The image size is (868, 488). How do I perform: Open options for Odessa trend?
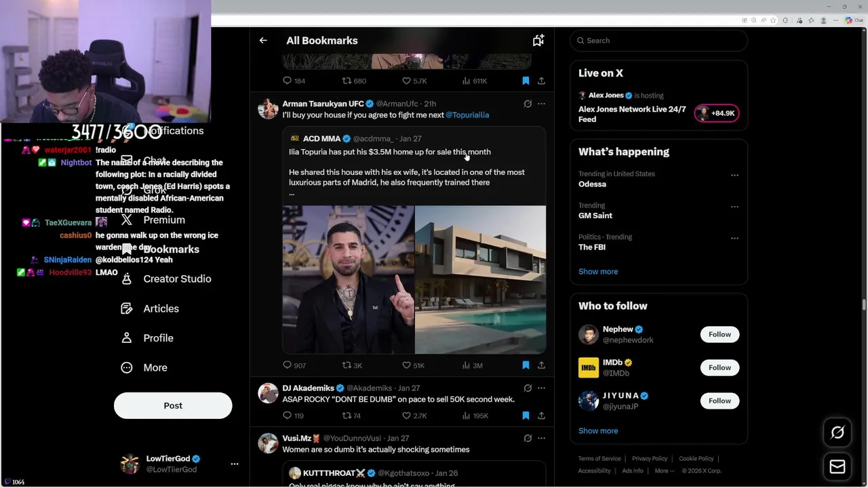[x=734, y=175]
